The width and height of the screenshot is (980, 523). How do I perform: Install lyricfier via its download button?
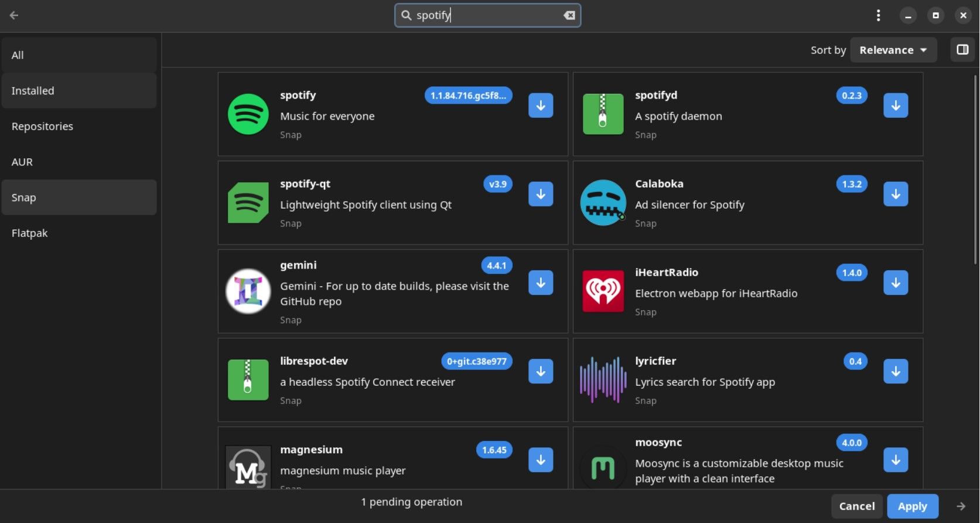point(896,371)
